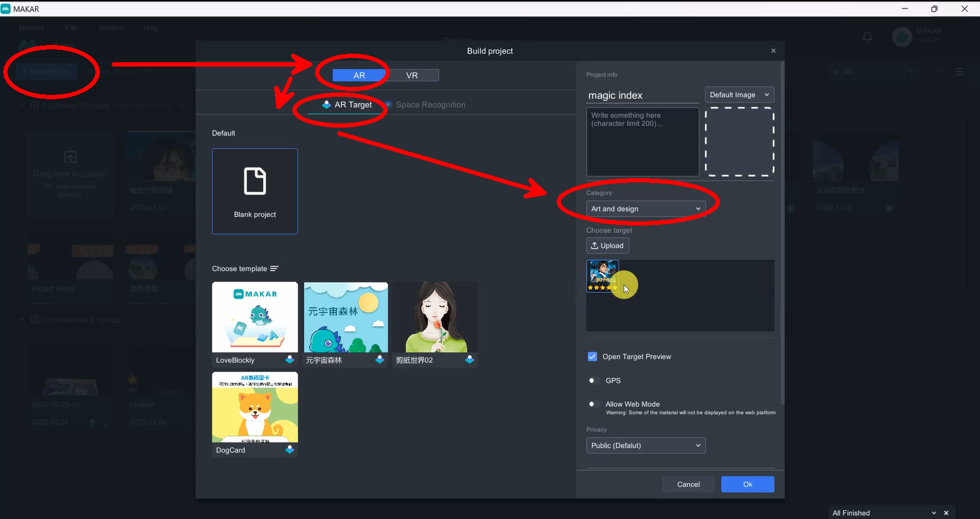Image resolution: width=980 pixels, height=519 pixels.
Task: Click the Choose template sort icon
Action: click(x=274, y=269)
